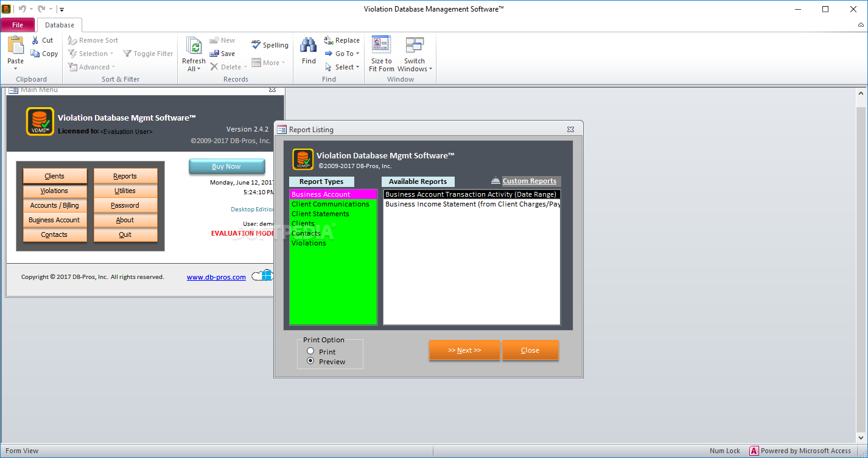Select Business Account Transaction Activity report

pyautogui.click(x=471, y=194)
